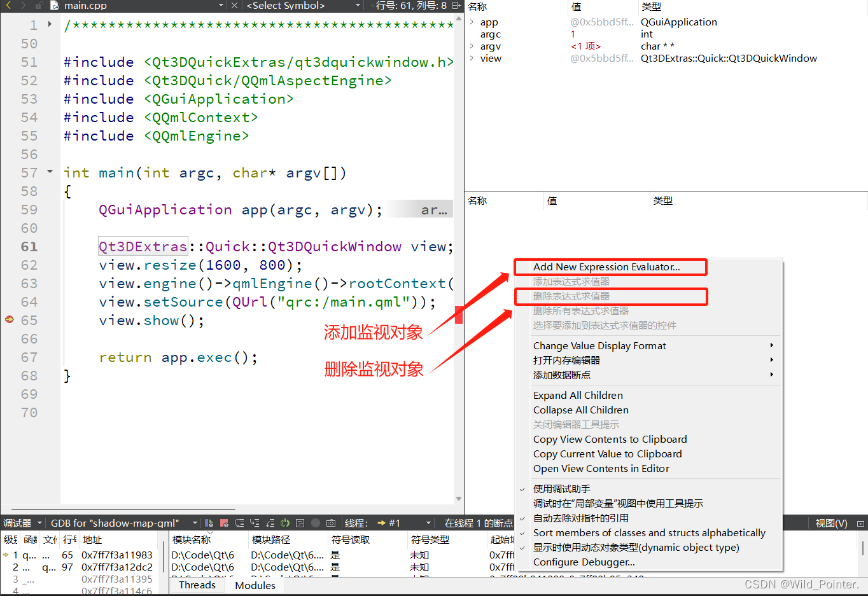Image resolution: width=868 pixels, height=596 pixels.
Task: Click the red Stop Debugger icon
Action: (224, 523)
